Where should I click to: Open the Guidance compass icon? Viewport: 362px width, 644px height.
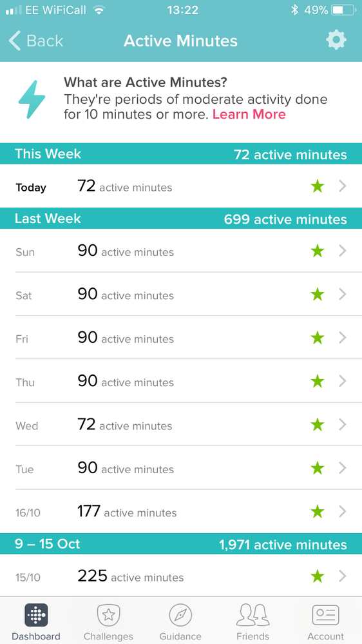point(180,615)
